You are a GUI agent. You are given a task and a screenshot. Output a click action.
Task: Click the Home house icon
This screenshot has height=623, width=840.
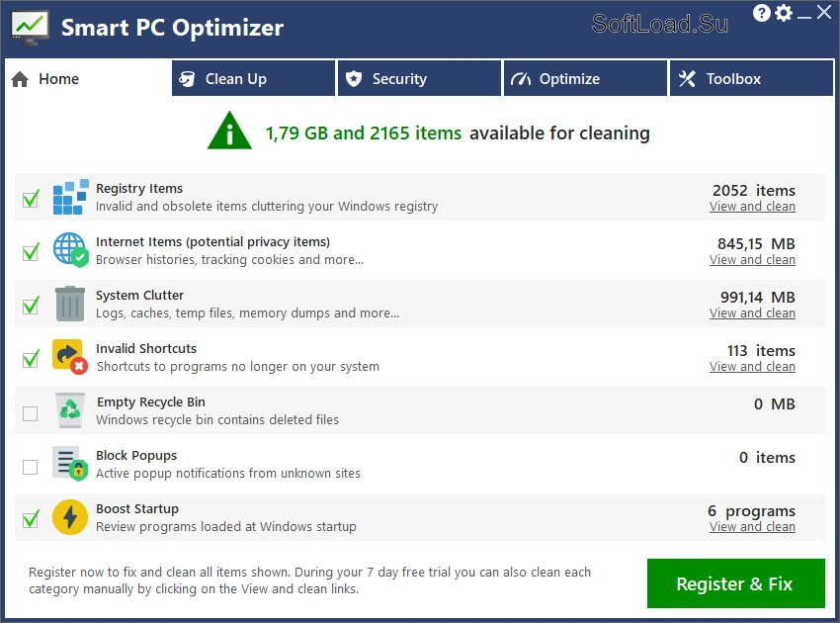coord(20,79)
